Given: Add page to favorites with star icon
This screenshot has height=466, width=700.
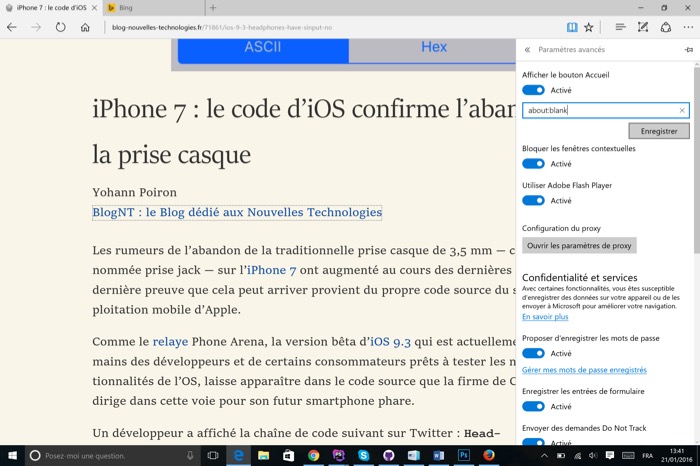Looking at the screenshot, I should pyautogui.click(x=589, y=27).
